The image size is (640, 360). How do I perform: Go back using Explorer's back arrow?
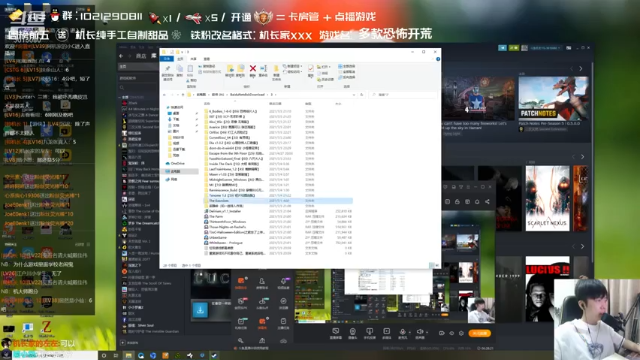tap(164, 95)
